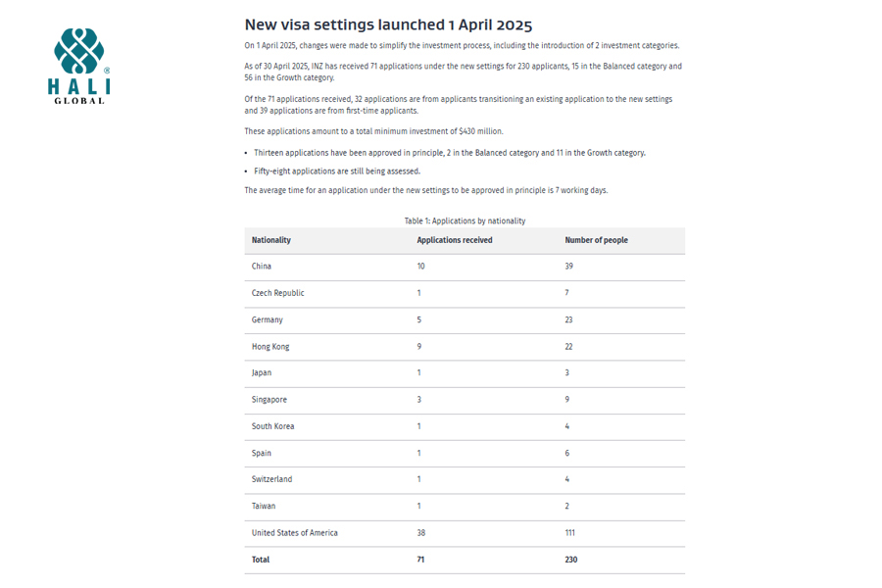Screen dimensions: 882x588
Task: Click the Number of people column header
Action: pyautogui.click(x=596, y=240)
